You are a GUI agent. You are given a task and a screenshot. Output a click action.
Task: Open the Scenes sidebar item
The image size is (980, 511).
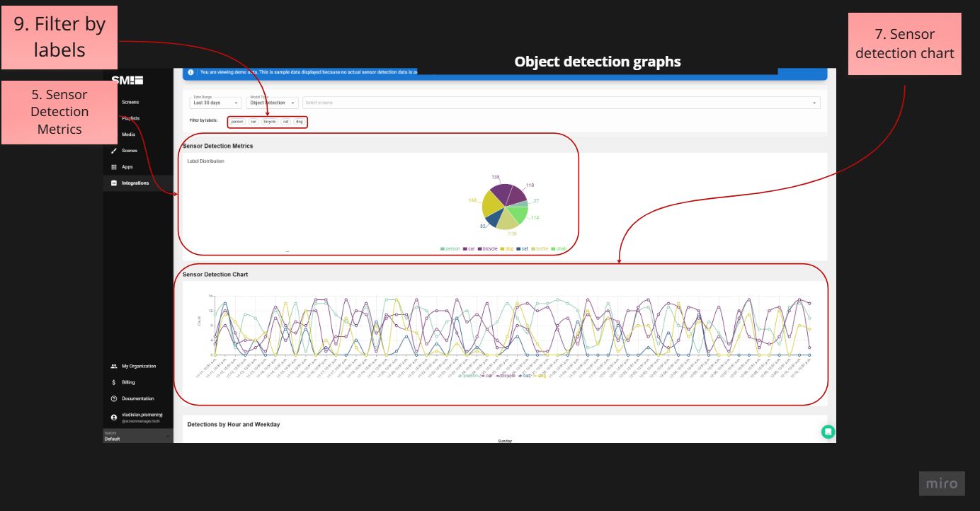[x=130, y=151]
